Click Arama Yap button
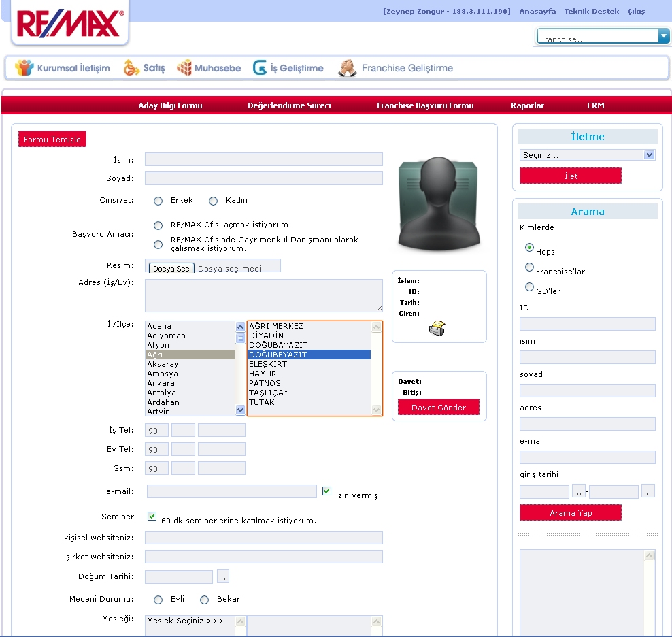This screenshot has height=637, width=672. (x=571, y=512)
